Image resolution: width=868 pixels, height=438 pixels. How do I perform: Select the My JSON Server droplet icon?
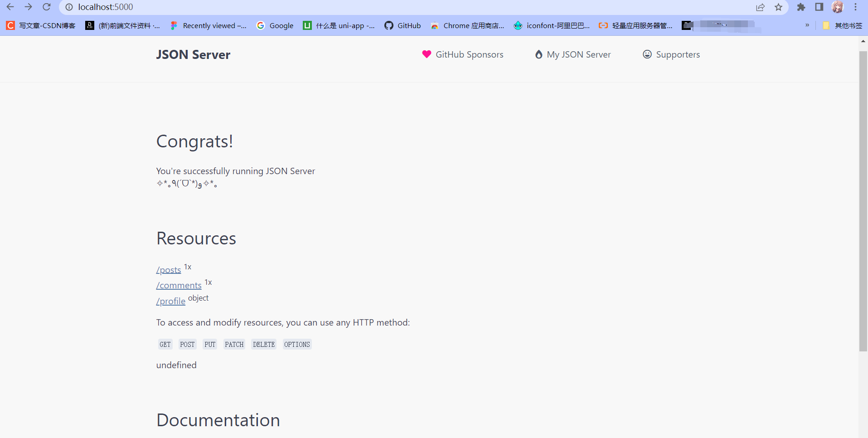538,54
